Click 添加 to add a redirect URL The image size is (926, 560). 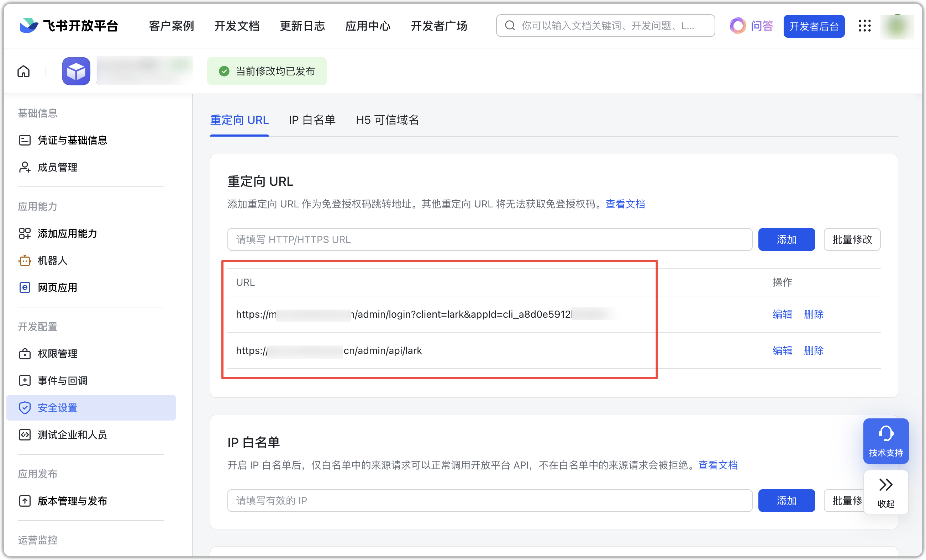click(786, 239)
